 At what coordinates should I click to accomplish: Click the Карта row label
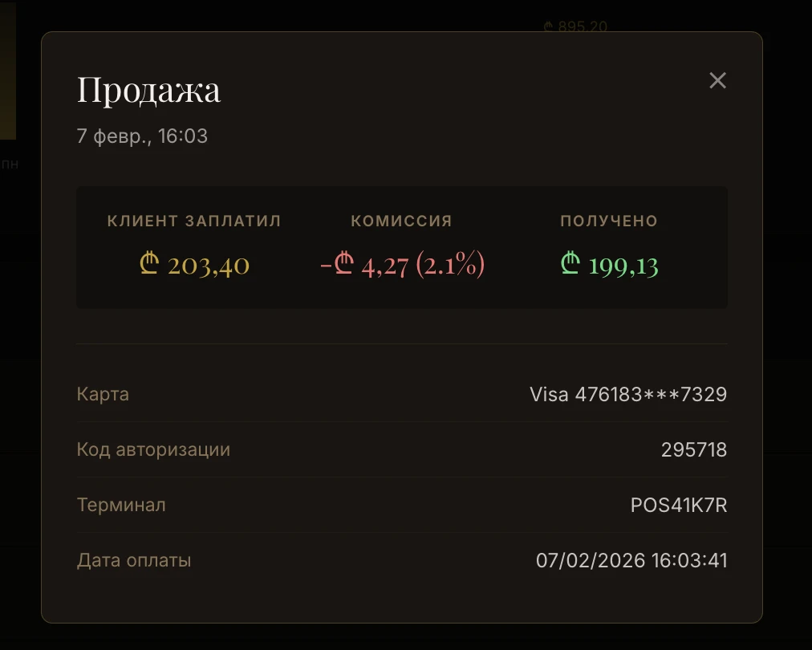coord(103,394)
